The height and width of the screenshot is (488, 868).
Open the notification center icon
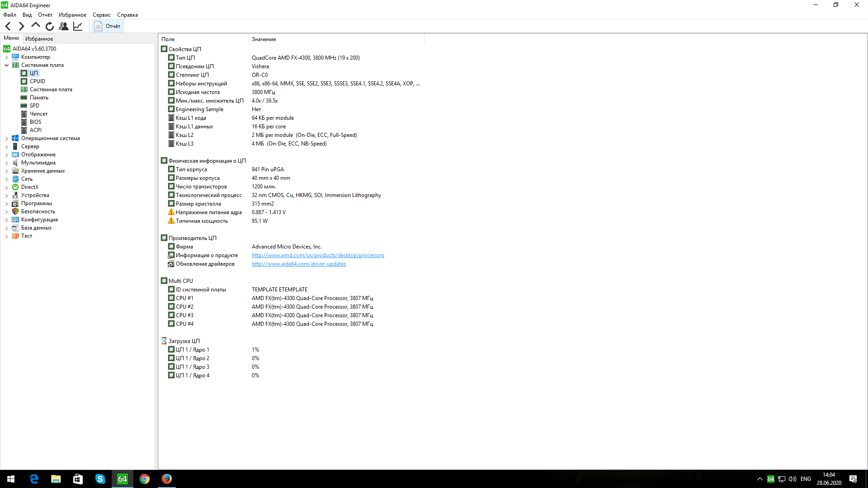point(853,479)
